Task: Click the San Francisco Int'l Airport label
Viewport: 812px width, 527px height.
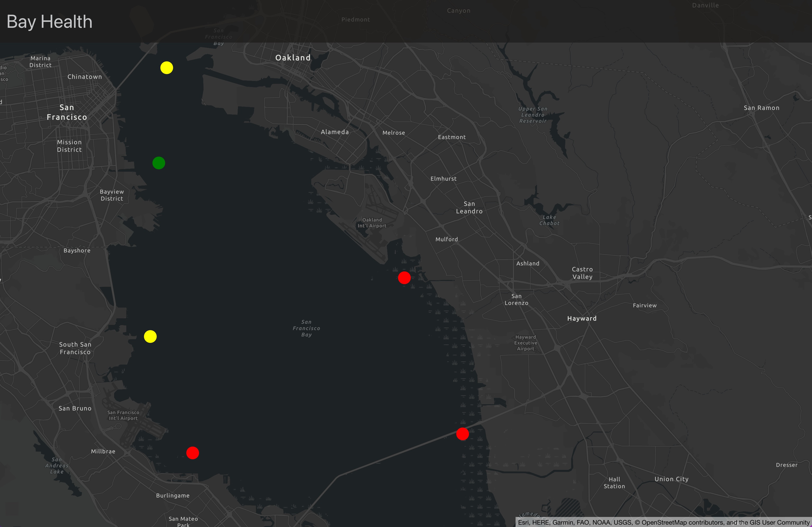Action: click(123, 415)
